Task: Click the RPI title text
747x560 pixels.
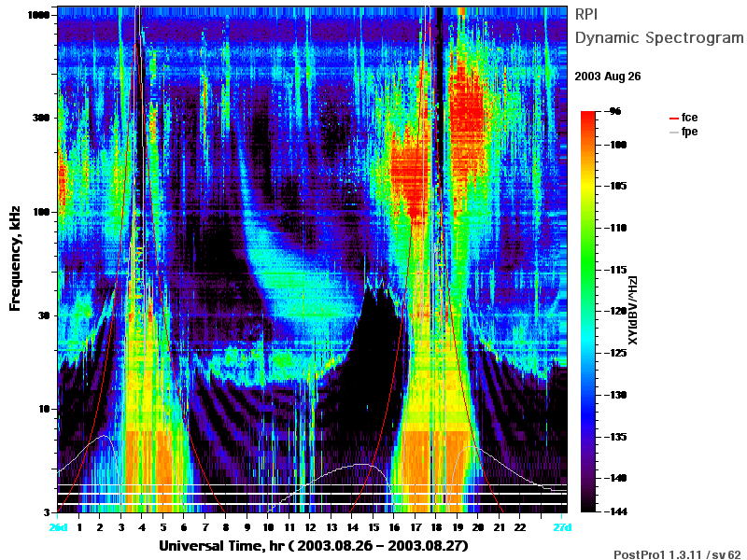Action: [x=586, y=15]
